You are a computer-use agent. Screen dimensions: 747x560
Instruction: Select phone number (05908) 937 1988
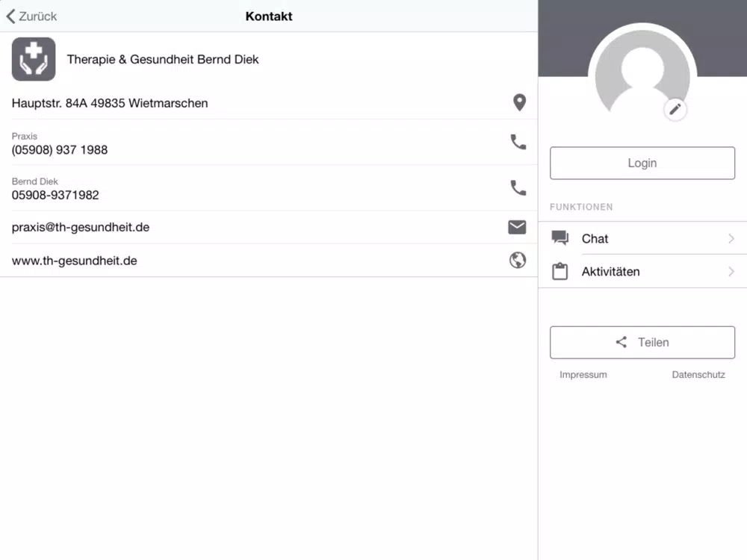(60, 150)
